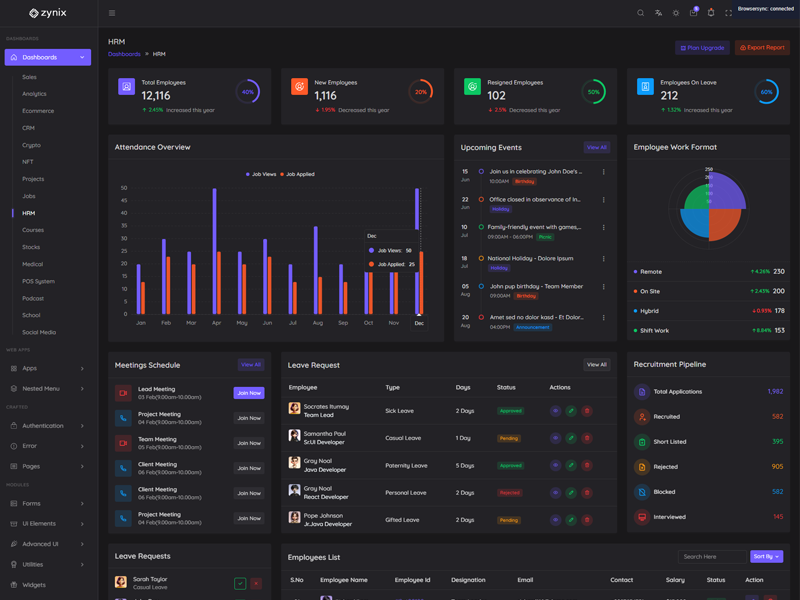Open the notifications bell icon
Viewport: 800px width, 600px height.
711,13
